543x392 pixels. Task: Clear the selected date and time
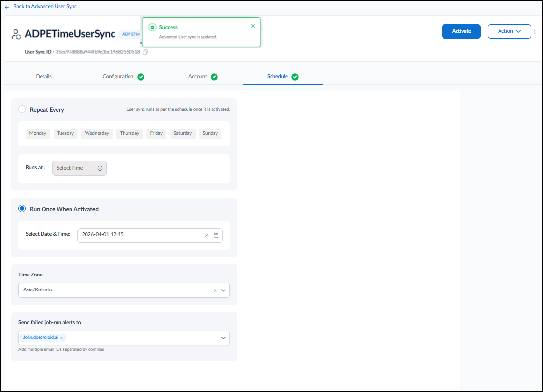[x=207, y=235]
